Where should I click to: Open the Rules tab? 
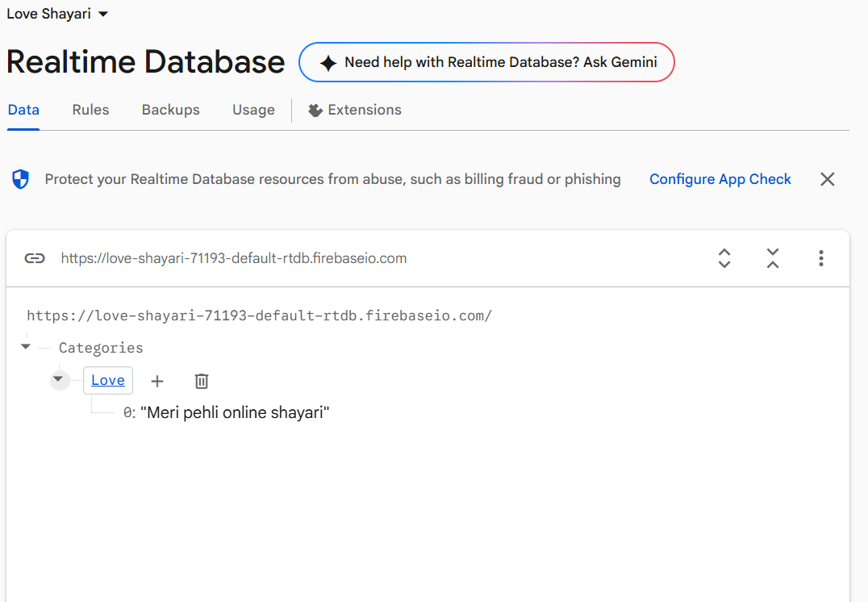90,110
